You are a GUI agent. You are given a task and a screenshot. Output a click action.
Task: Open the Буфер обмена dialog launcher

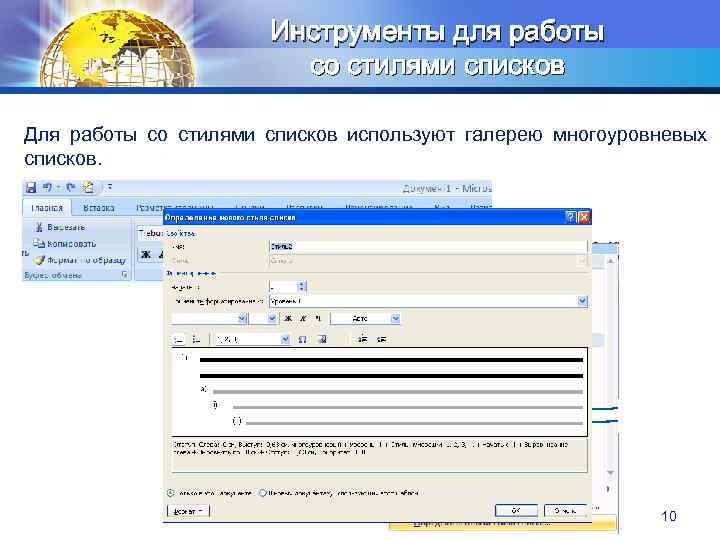pos(124,275)
